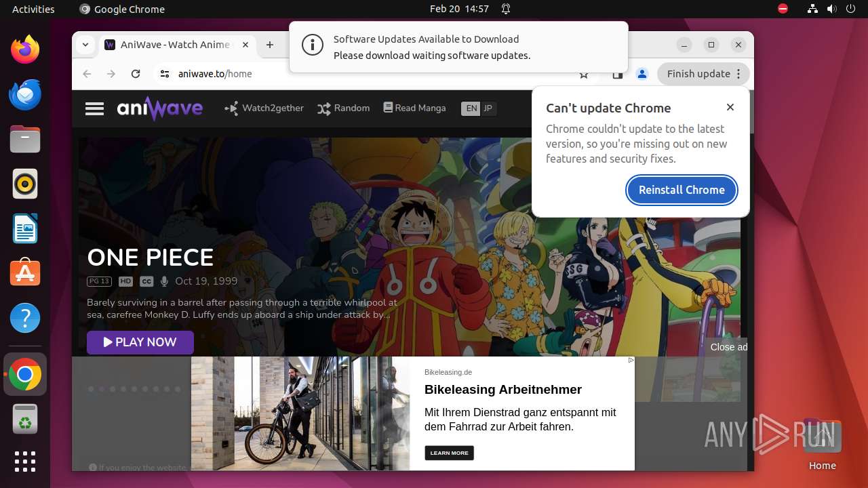The image size is (868, 488).
Task: Open the tab search dropdown
Action: click(85, 45)
